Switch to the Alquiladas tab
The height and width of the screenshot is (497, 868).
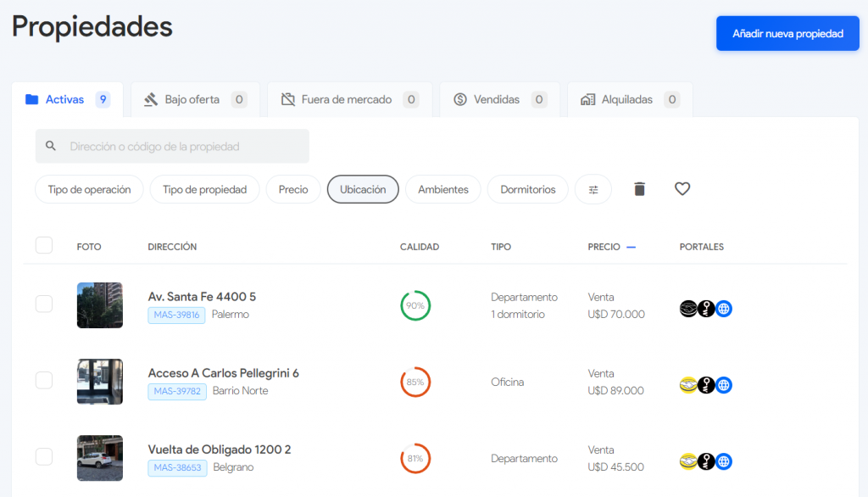(x=630, y=100)
